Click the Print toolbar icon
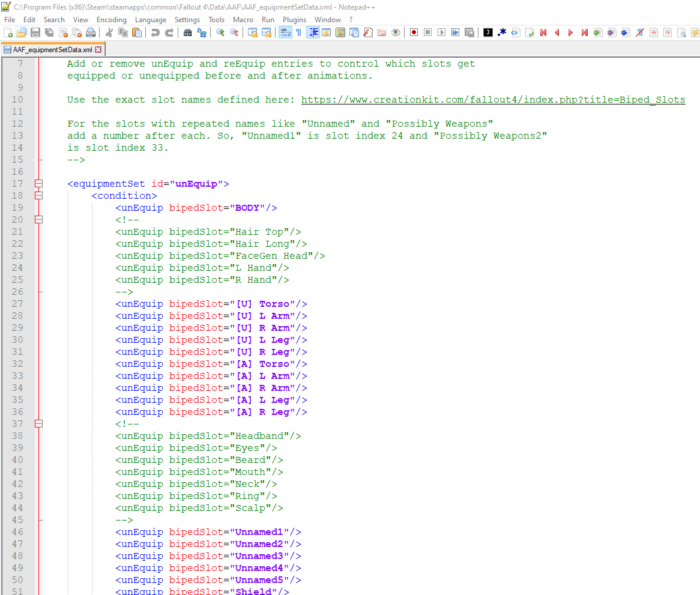 click(x=91, y=32)
